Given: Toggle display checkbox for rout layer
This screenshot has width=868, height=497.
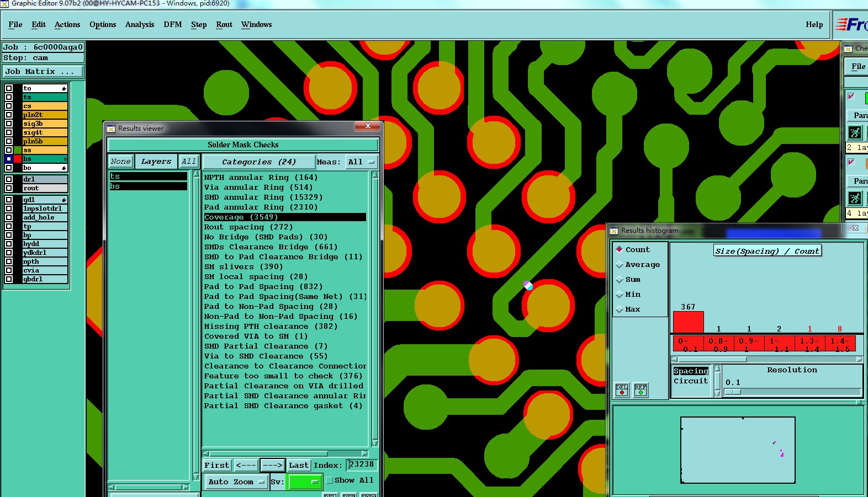Looking at the screenshot, I should click(x=9, y=188).
